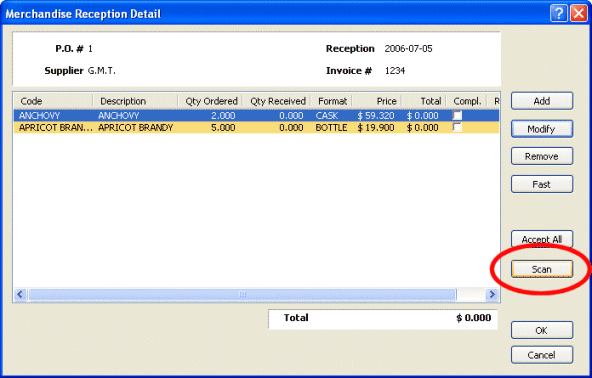
Task: Cancel the Merchandise Reception dialog
Action: (542, 355)
